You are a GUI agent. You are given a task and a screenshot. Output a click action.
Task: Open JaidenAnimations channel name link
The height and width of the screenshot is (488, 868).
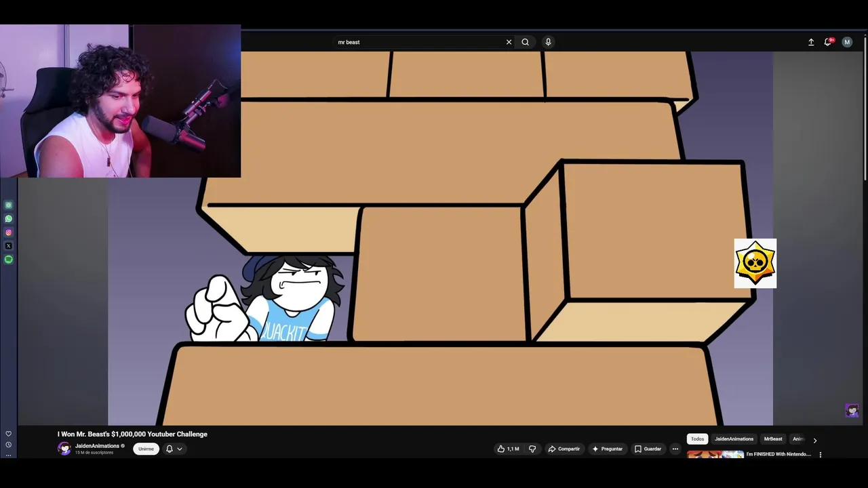coord(97,446)
